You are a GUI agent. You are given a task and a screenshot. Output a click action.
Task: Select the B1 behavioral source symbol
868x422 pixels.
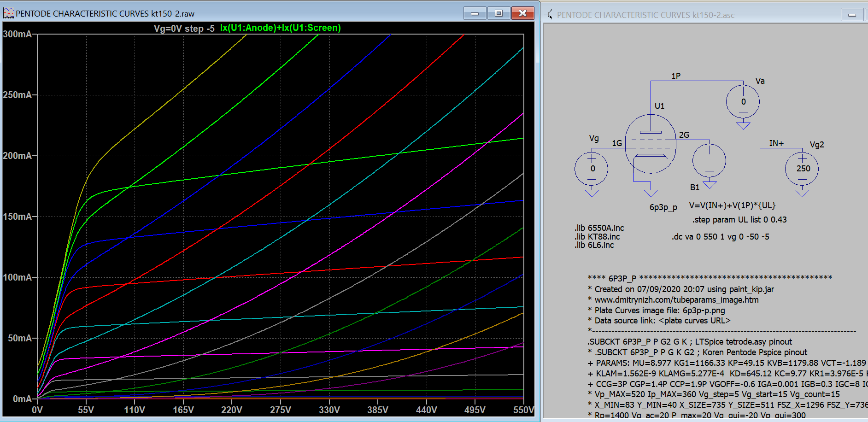point(710,161)
